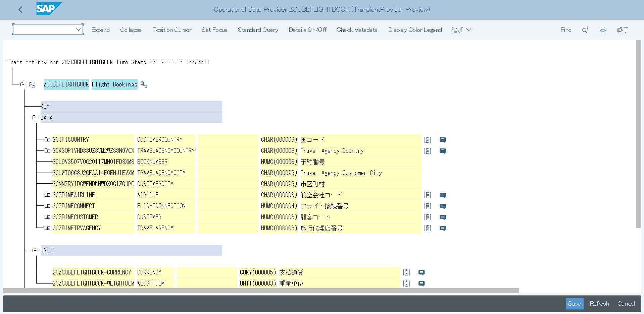Image resolution: width=644 pixels, height=314 pixels.
Task: Choose Set Focus toolbar option
Action: (x=214, y=30)
